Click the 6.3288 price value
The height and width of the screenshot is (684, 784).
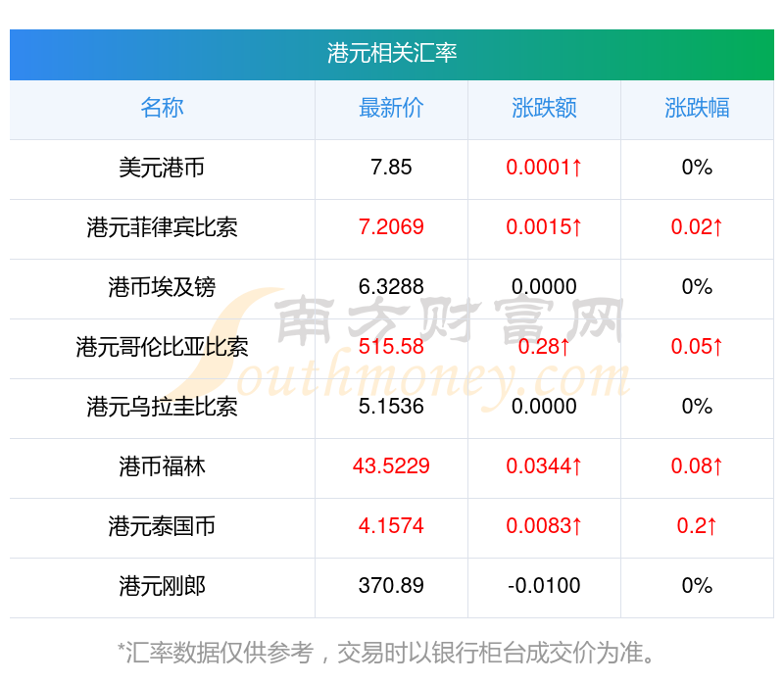click(391, 287)
